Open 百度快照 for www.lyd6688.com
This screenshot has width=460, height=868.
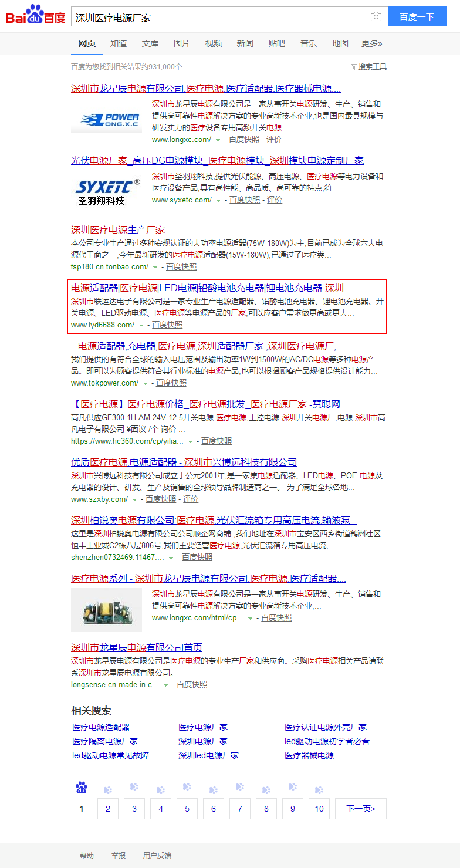tap(167, 325)
